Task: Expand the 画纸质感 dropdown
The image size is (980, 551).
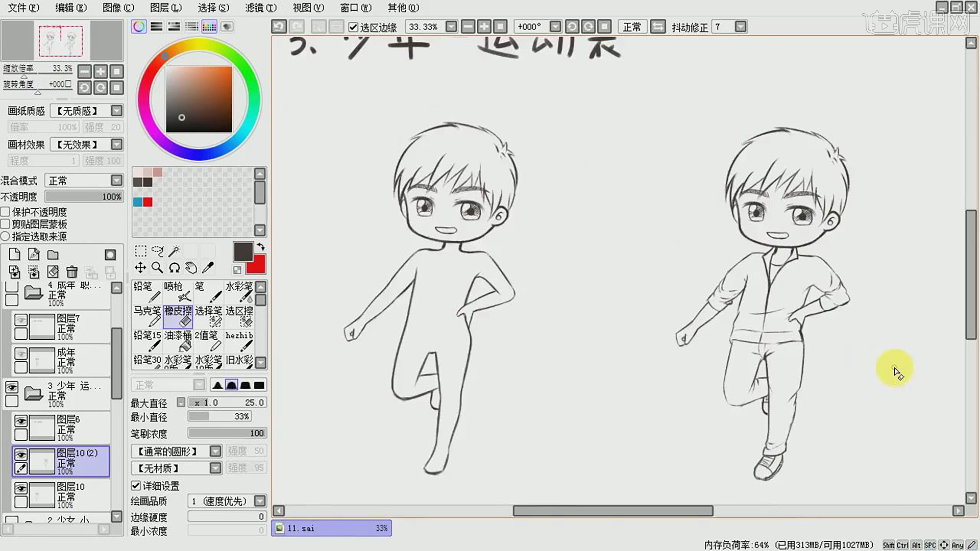Action: (117, 111)
